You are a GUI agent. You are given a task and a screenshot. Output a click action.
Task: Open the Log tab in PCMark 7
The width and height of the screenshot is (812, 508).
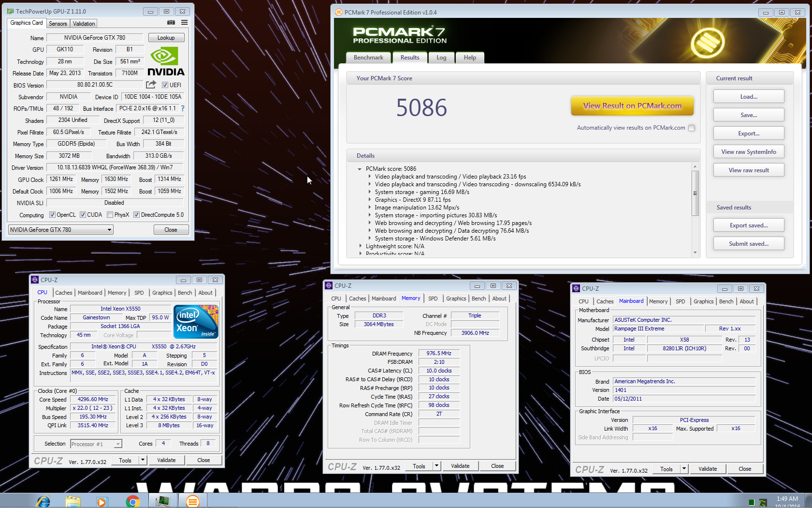click(x=441, y=58)
